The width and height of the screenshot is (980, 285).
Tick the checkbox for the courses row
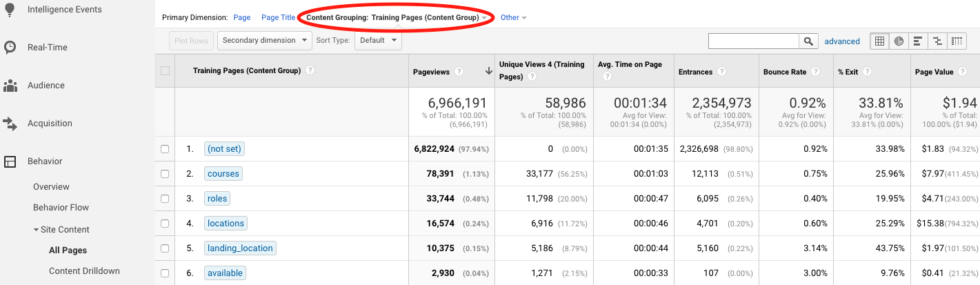pyautogui.click(x=165, y=174)
